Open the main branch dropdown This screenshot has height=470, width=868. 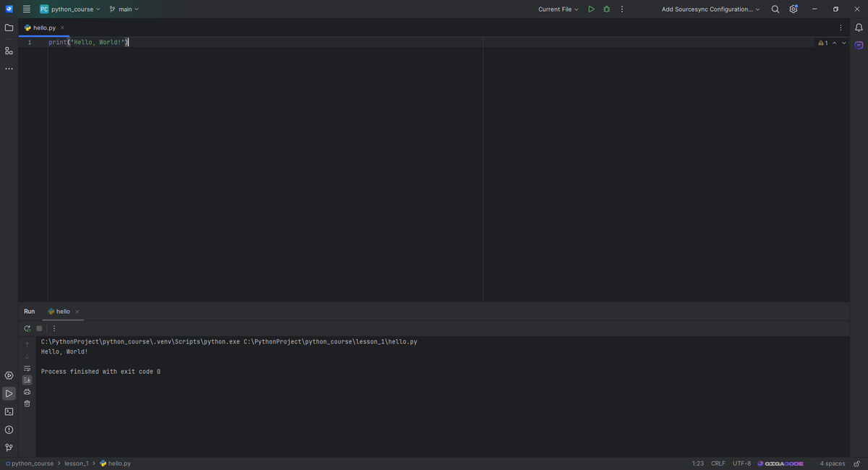pos(124,9)
